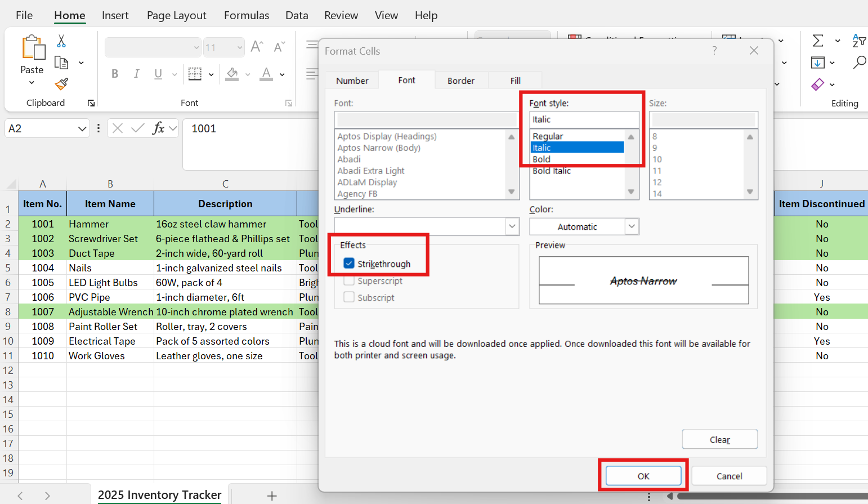Enable the Subscript checkbox
This screenshot has height=504, width=868.
coord(349,297)
